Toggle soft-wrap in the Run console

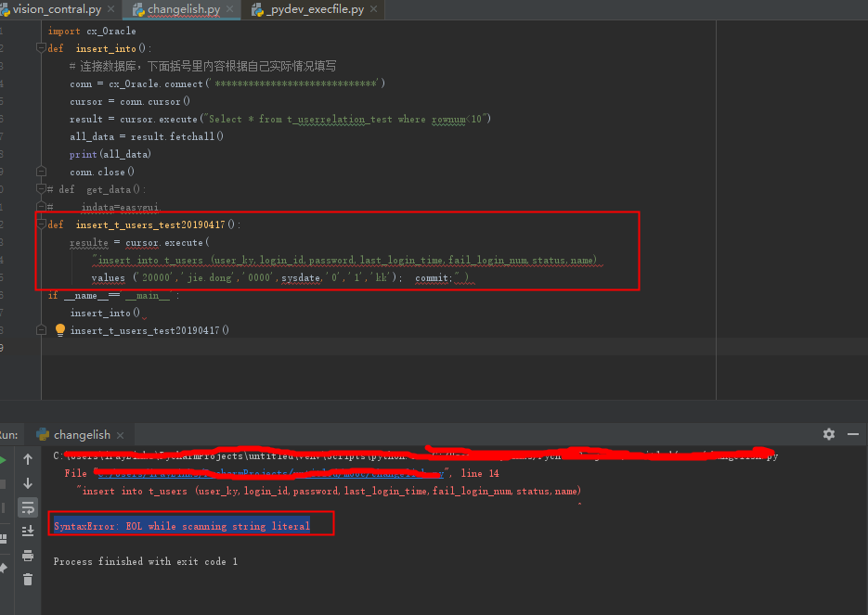(x=28, y=507)
